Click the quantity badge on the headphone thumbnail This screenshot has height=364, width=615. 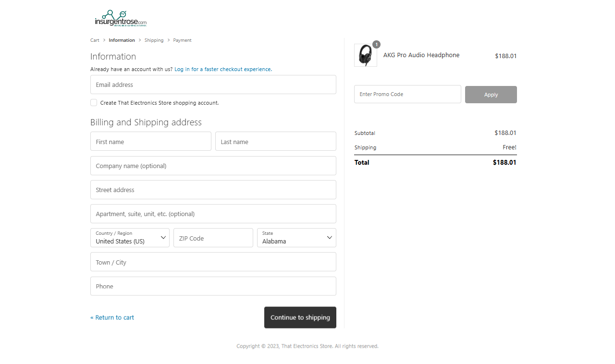(376, 44)
